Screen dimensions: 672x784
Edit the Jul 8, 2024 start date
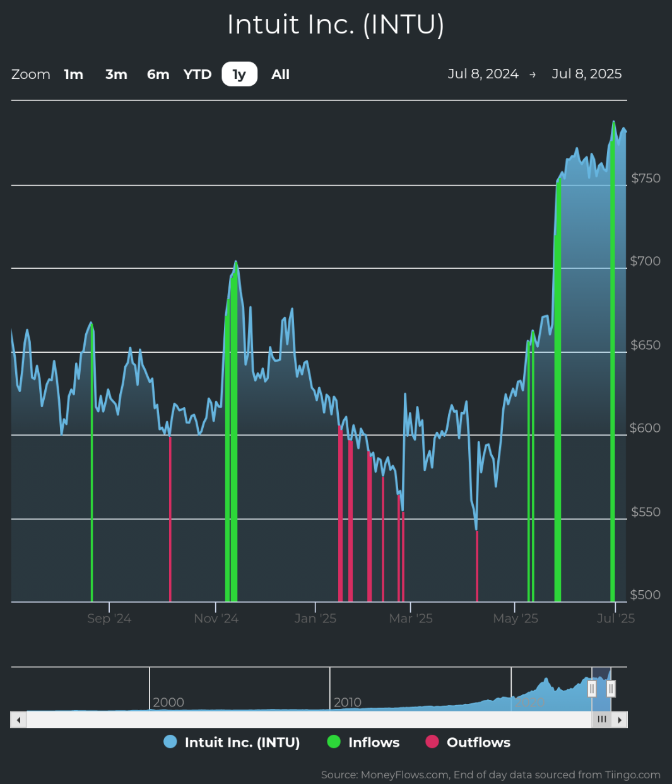coord(483,74)
